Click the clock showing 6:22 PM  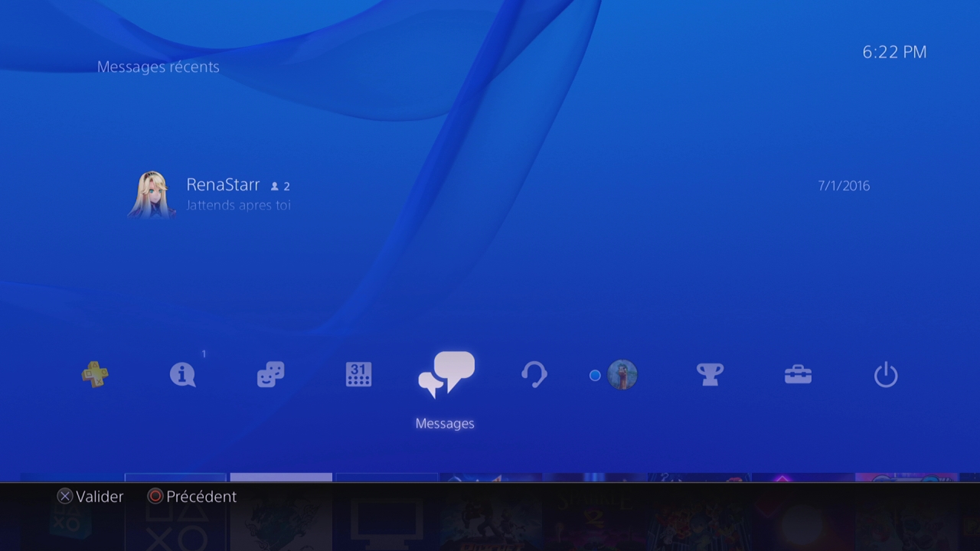click(x=894, y=52)
